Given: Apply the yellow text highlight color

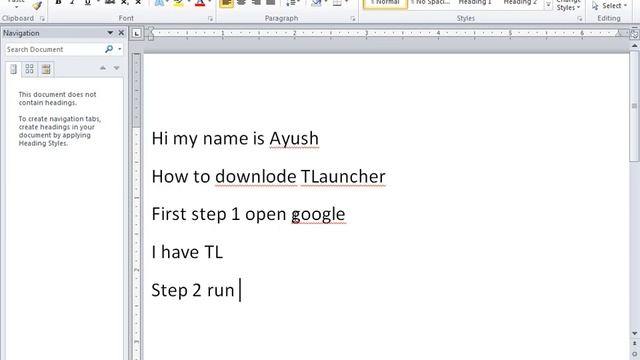Looking at the screenshot, I should coord(178,3).
